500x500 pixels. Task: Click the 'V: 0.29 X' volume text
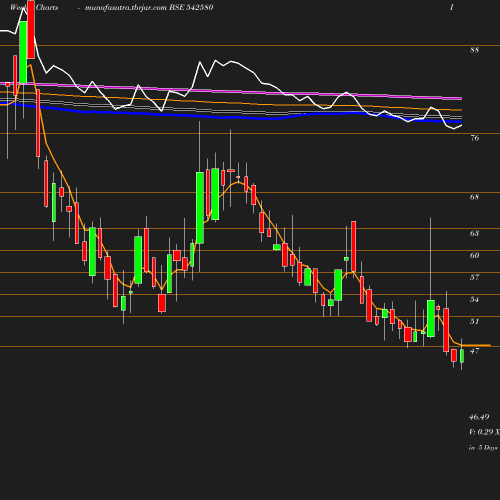(x=484, y=432)
